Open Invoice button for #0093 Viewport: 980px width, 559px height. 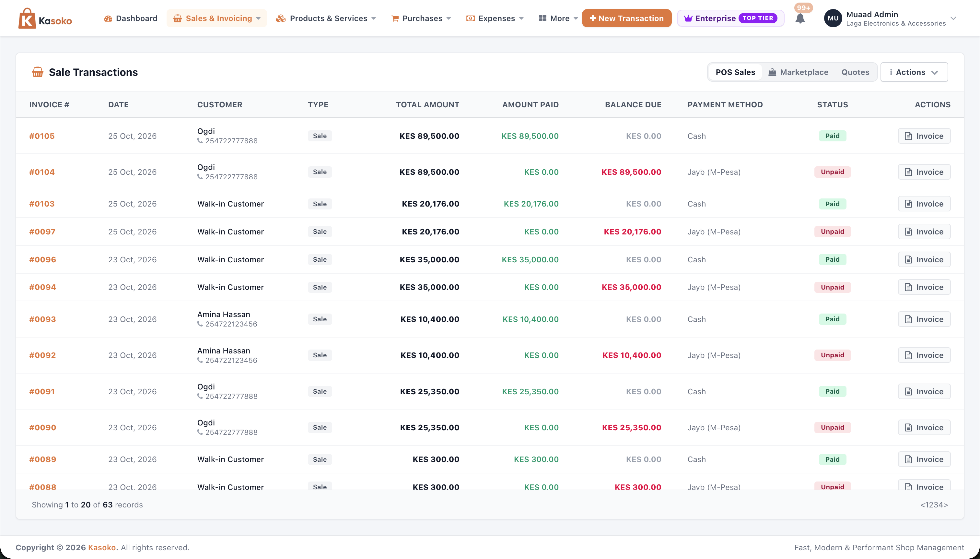click(x=924, y=319)
